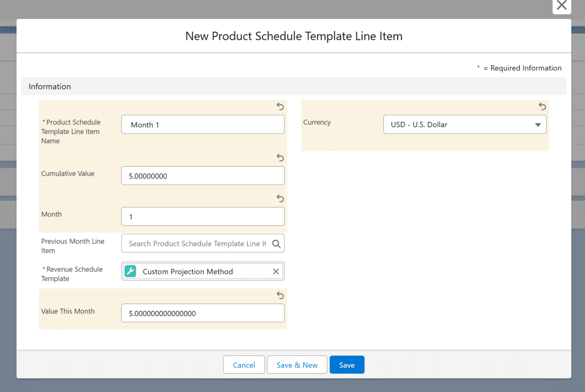Focus the Value This Month input

coord(202,313)
